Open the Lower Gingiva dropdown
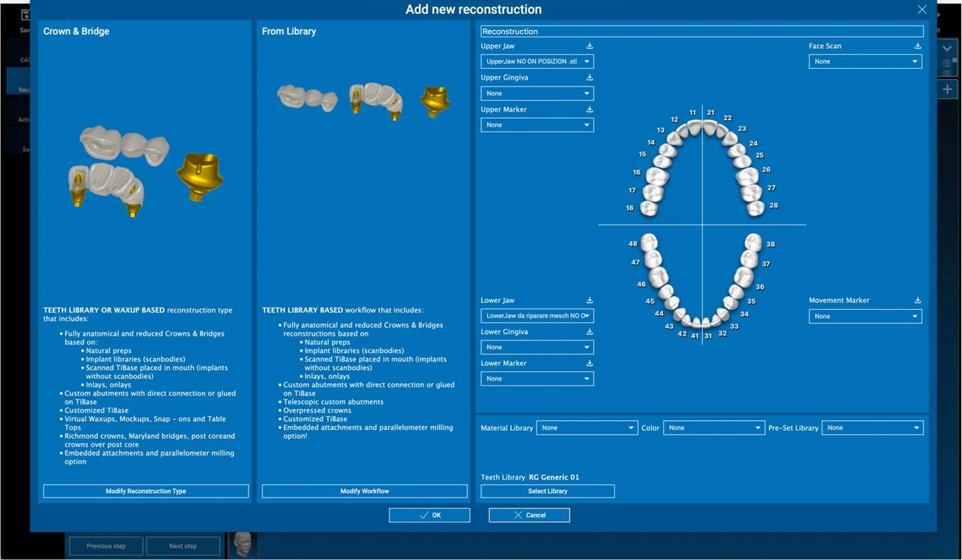Screen dimensions: 962x560 pyautogui.click(x=537, y=347)
